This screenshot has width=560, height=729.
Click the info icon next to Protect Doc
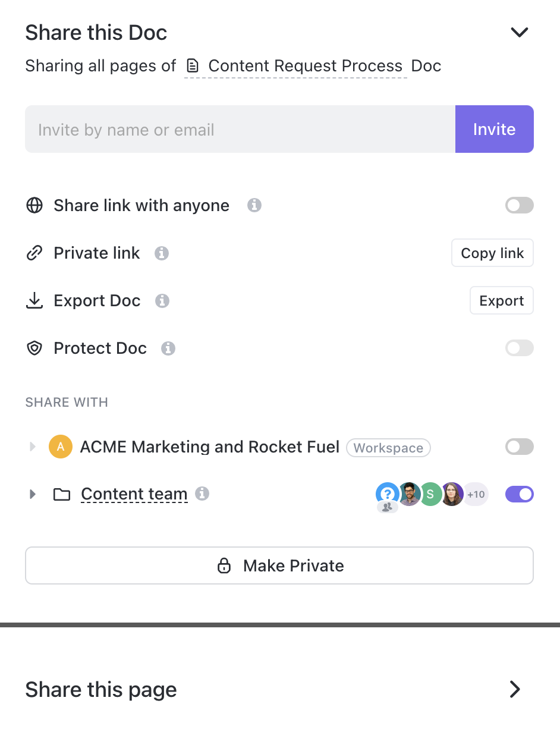[168, 348]
